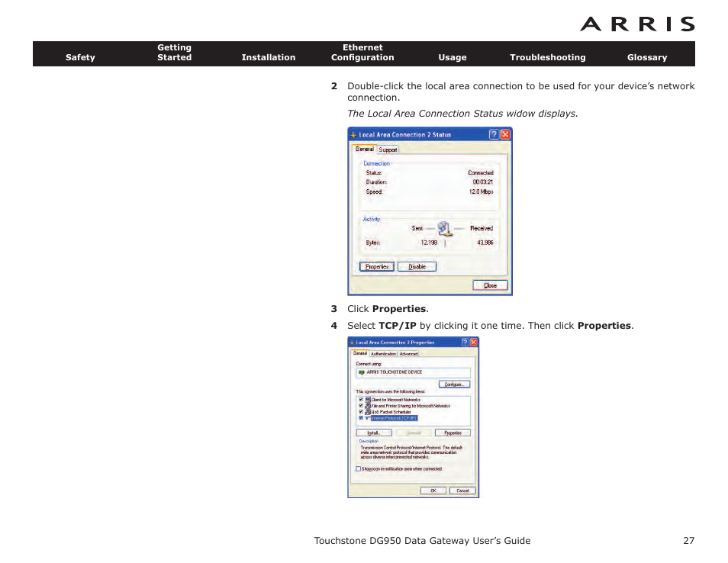Toggle Internet Protocol (TCP/IP) checkbox
This screenshot has height=563, width=728.
click(x=360, y=418)
